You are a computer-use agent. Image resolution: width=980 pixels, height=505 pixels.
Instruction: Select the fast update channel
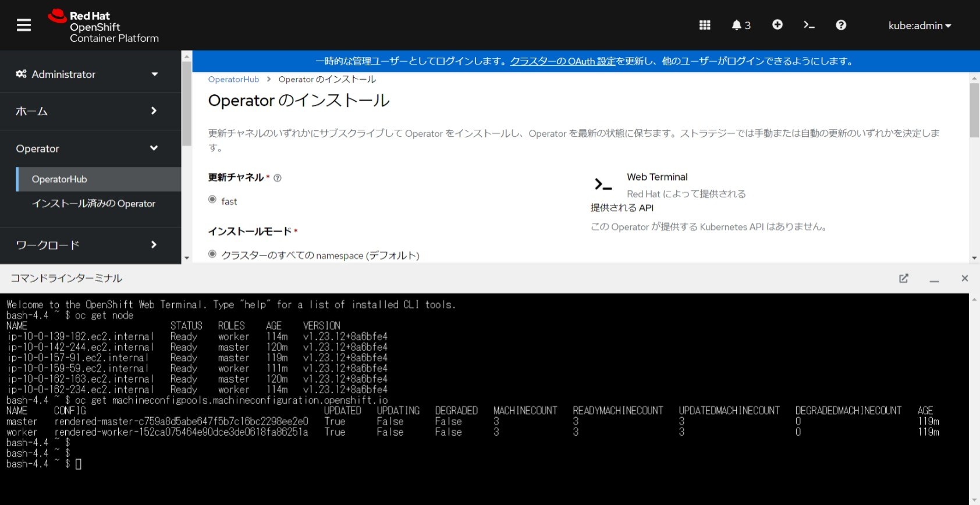212,200
